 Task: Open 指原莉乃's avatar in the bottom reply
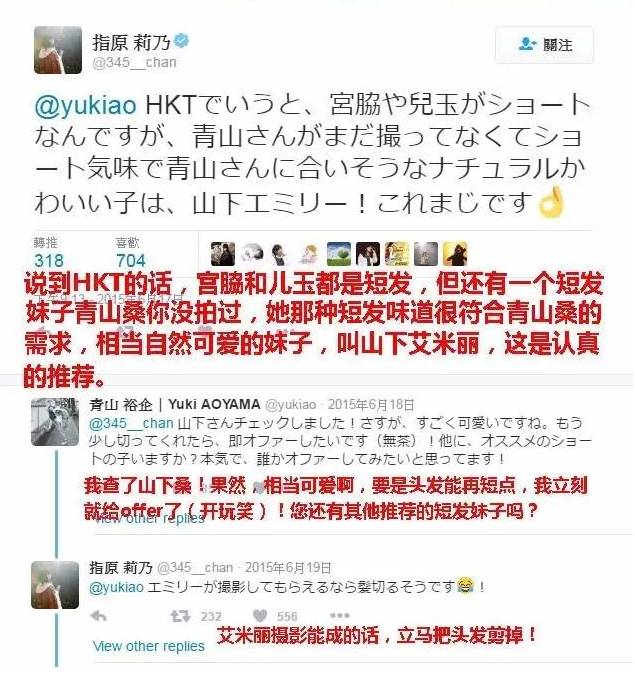[x=55, y=585]
